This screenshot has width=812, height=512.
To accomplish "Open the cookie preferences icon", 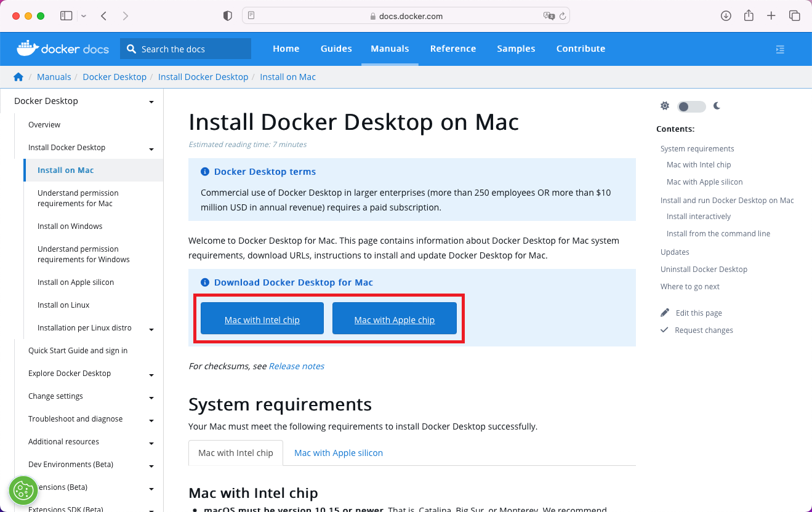I will 23,490.
